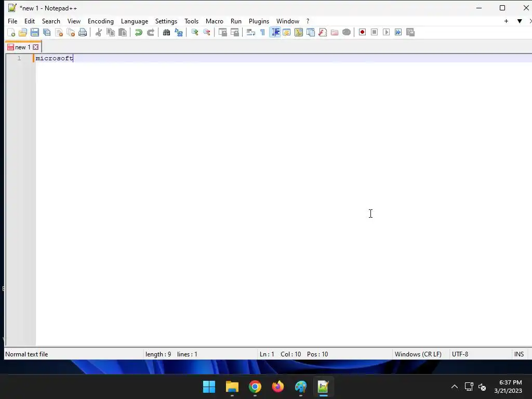Click the word microsoft in line 1
Screen dimensions: 532x399
pyautogui.click(x=54, y=58)
